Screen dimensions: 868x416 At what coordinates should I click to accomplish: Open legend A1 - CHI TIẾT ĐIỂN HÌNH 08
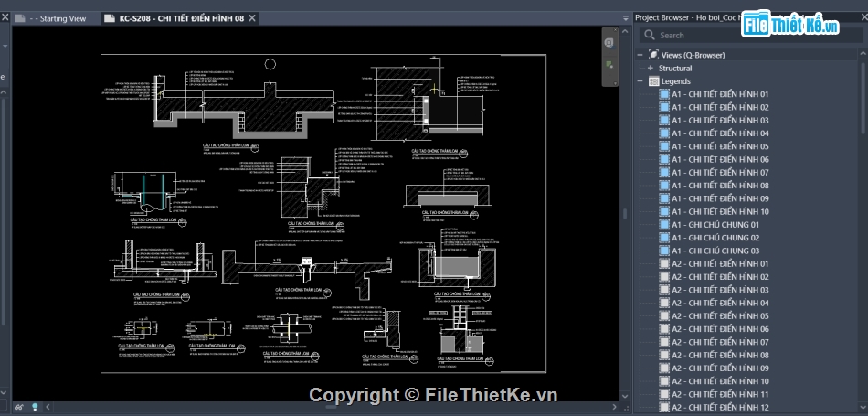pyautogui.click(x=719, y=186)
